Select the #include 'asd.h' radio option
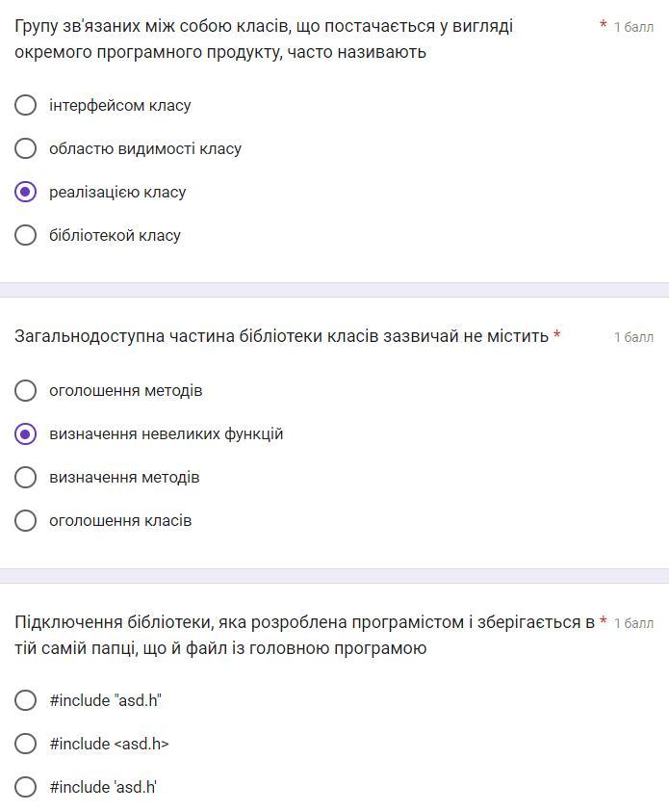 tap(25, 787)
